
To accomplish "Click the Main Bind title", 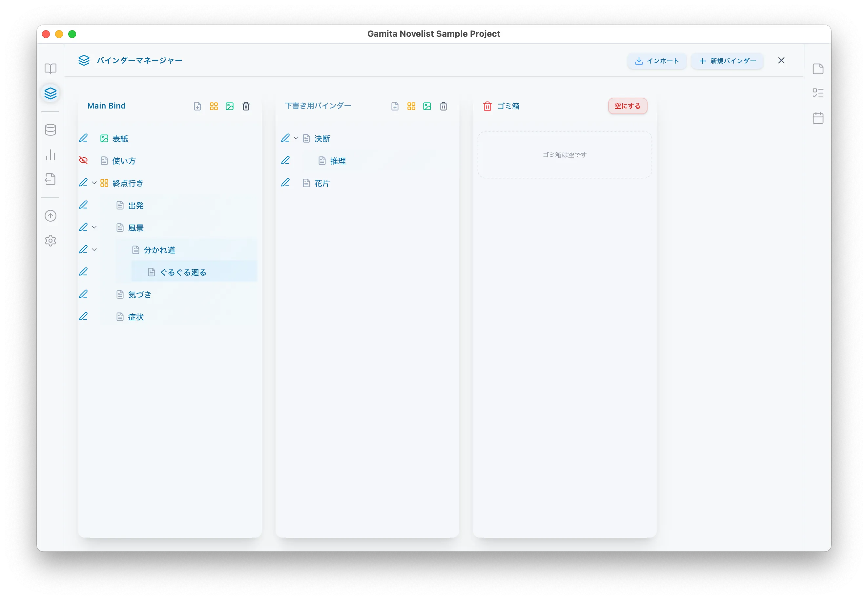I will point(106,106).
